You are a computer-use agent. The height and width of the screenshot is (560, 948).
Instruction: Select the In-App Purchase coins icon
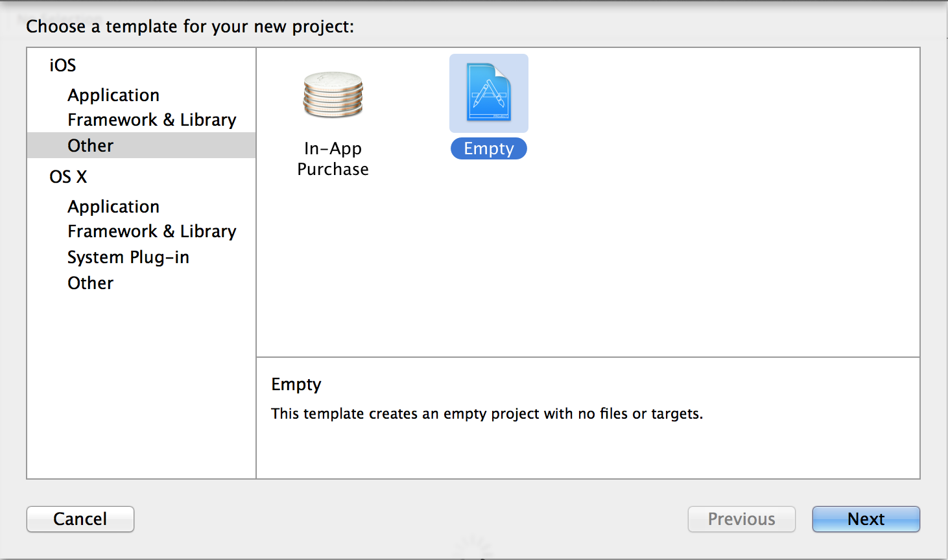[333, 95]
